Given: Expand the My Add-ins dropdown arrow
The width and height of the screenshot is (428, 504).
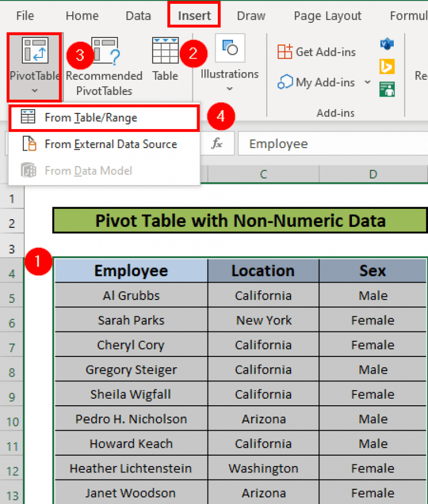Looking at the screenshot, I should pos(367,82).
